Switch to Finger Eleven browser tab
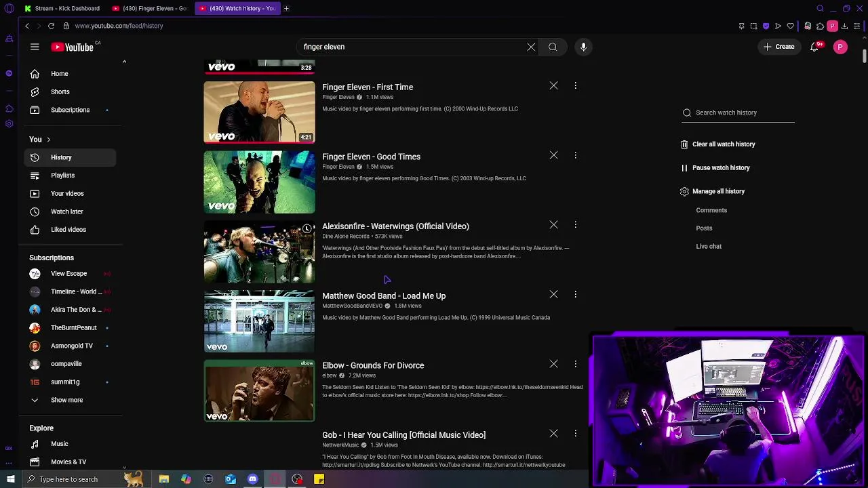The image size is (868, 488). click(149, 8)
